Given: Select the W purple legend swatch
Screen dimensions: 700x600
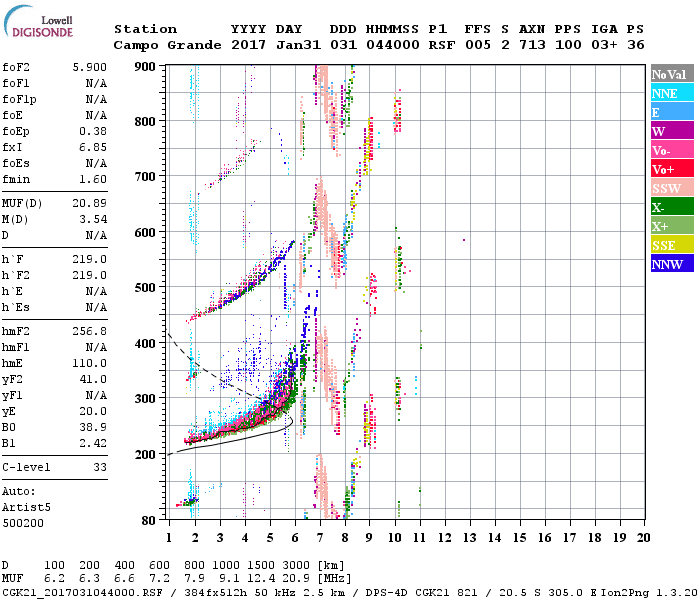Looking at the screenshot, I should tap(668, 131).
